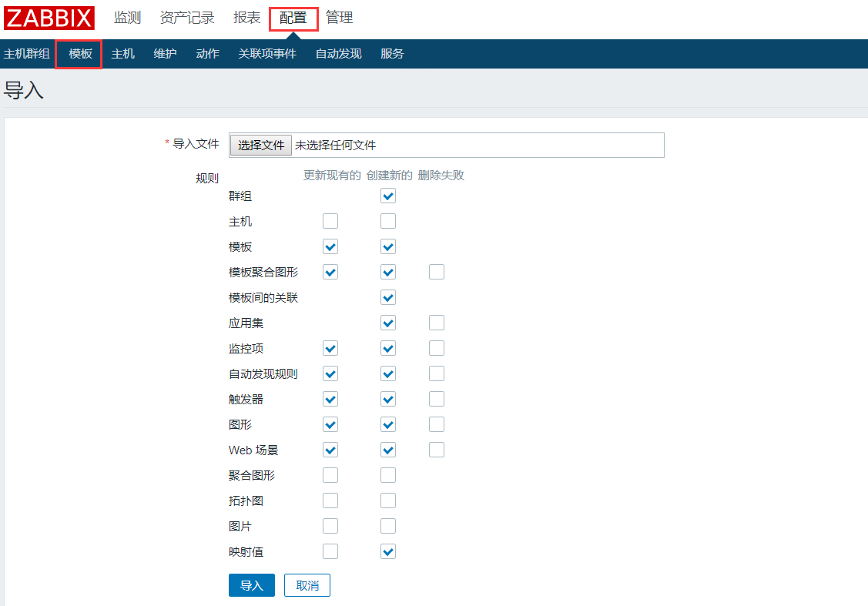The height and width of the screenshot is (606, 868).
Task: Click the ZABBIX logo
Action: (50, 18)
